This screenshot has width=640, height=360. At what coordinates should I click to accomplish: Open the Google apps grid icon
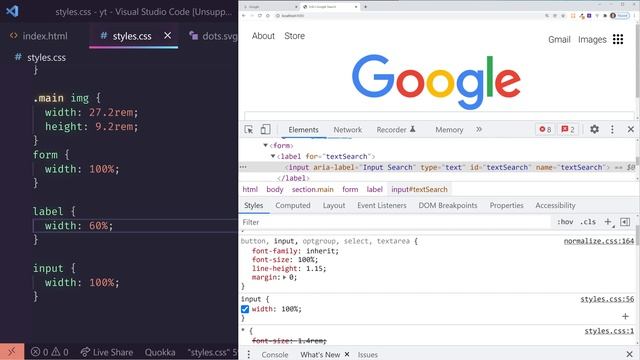click(618, 39)
